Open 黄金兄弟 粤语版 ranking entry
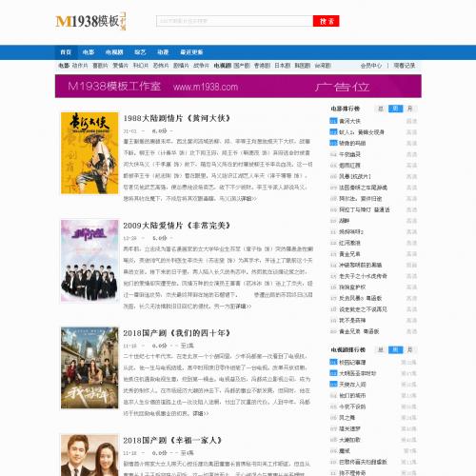This screenshot has width=476, height=476. tap(359, 331)
